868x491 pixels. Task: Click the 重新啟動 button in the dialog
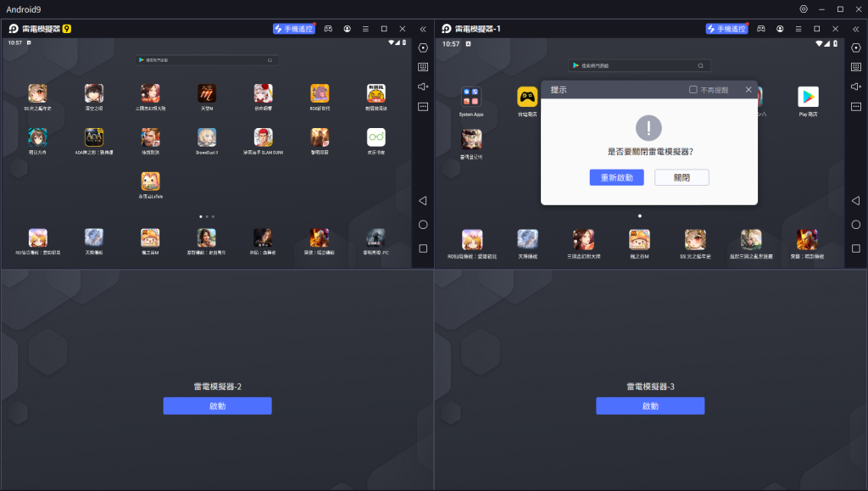(616, 177)
